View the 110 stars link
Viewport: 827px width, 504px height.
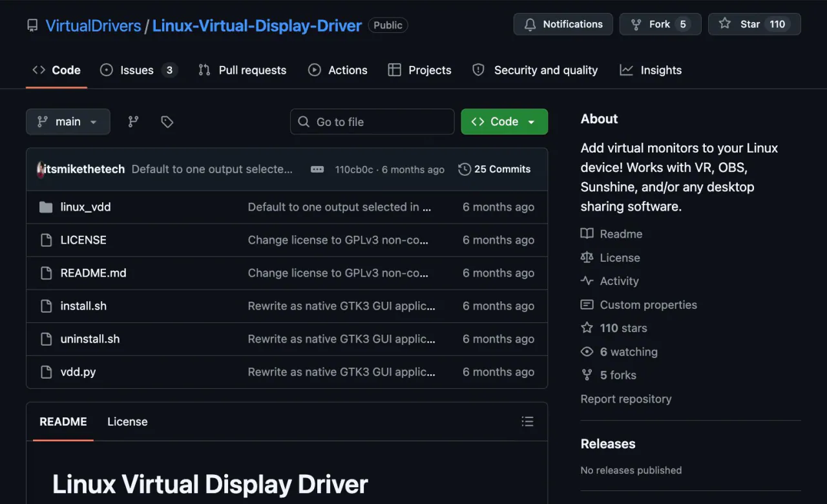(x=614, y=328)
